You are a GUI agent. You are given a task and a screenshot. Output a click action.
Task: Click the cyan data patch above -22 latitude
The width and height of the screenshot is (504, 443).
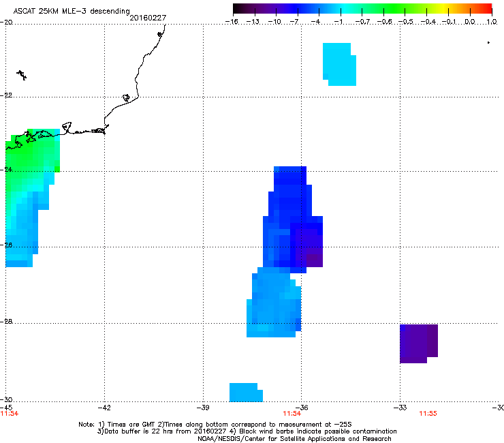(x=339, y=64)
